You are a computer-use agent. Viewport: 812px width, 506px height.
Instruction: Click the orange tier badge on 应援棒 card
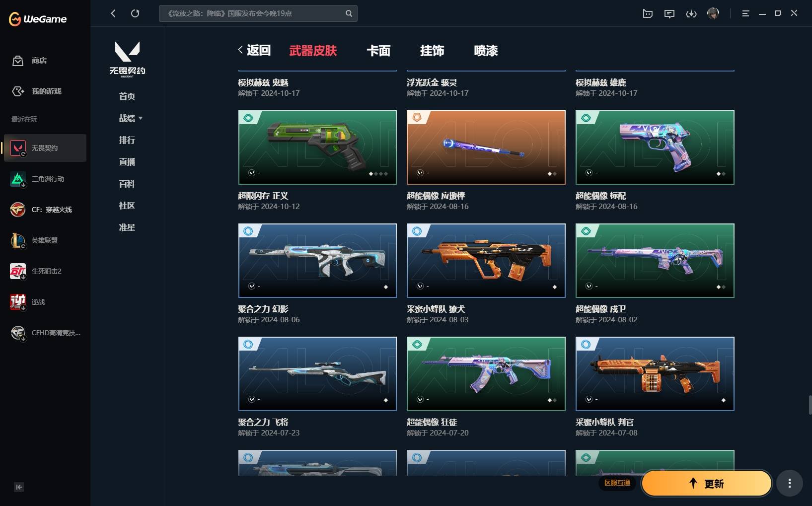(x=417, y=118)
